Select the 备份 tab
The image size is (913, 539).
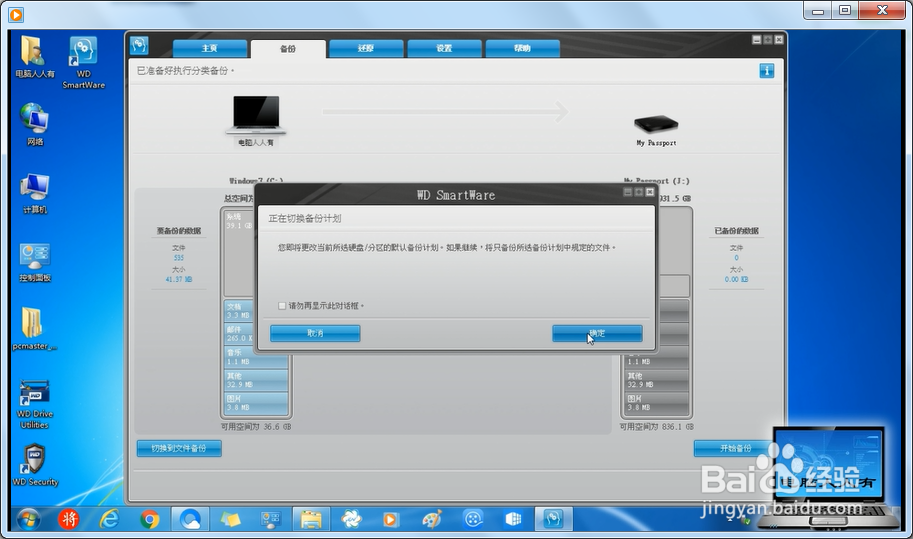[x=288, y=49]
